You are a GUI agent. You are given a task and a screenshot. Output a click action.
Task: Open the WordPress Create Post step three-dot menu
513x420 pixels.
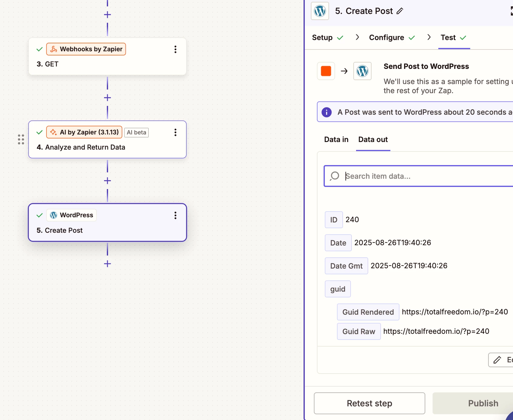point(175,215)
